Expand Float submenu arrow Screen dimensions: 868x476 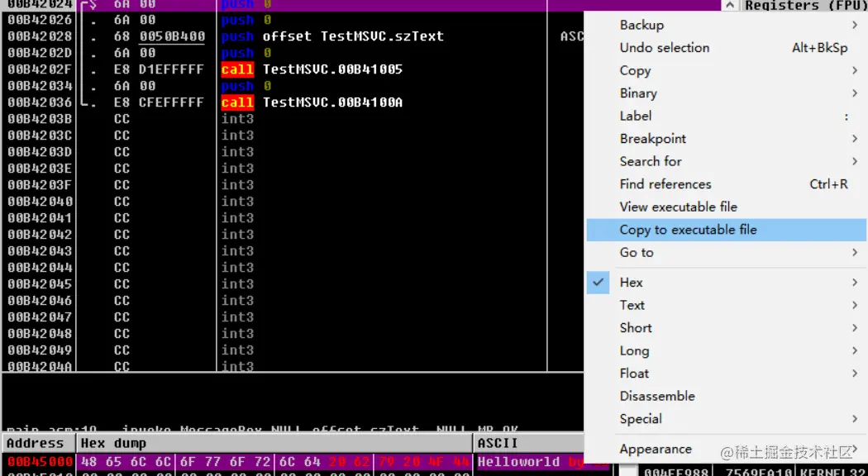855,373
